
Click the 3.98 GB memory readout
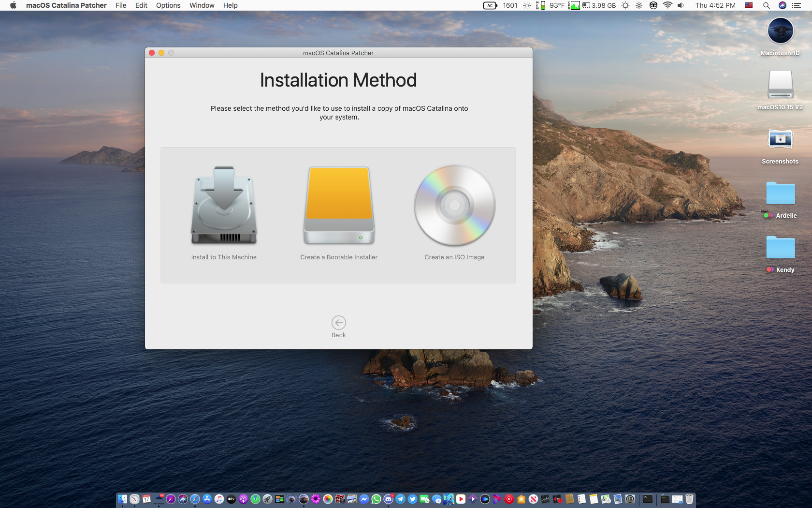[599, 5]
